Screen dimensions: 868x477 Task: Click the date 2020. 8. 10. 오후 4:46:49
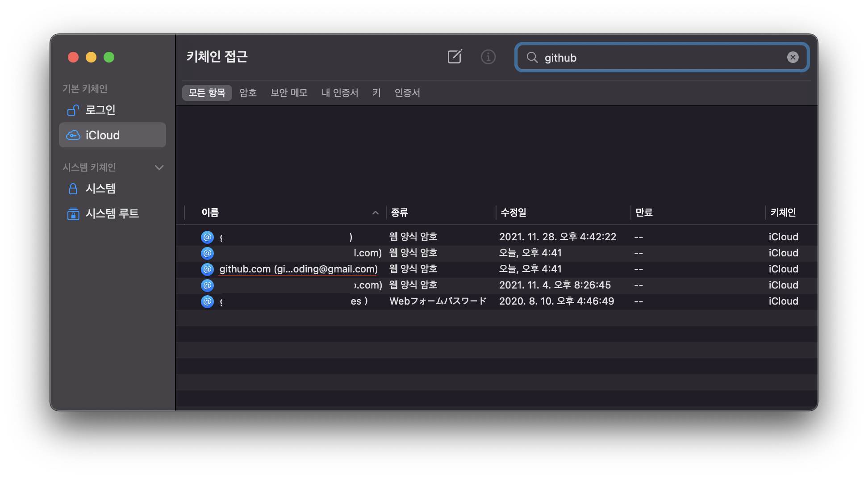click(557, 301)
